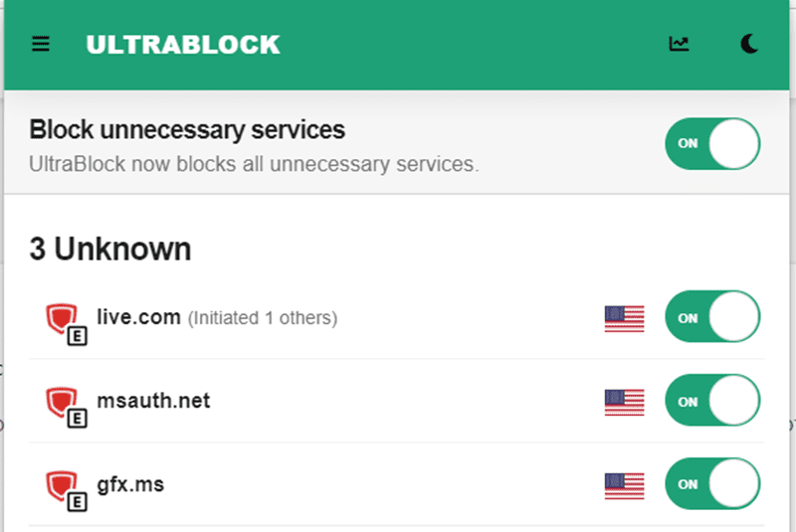Disable the Block unnecessary services toggle

712,143
